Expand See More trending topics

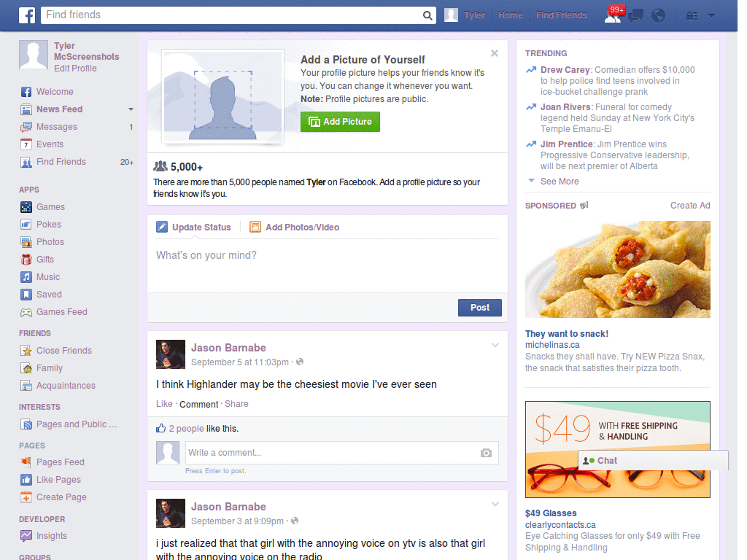point(560,182)
